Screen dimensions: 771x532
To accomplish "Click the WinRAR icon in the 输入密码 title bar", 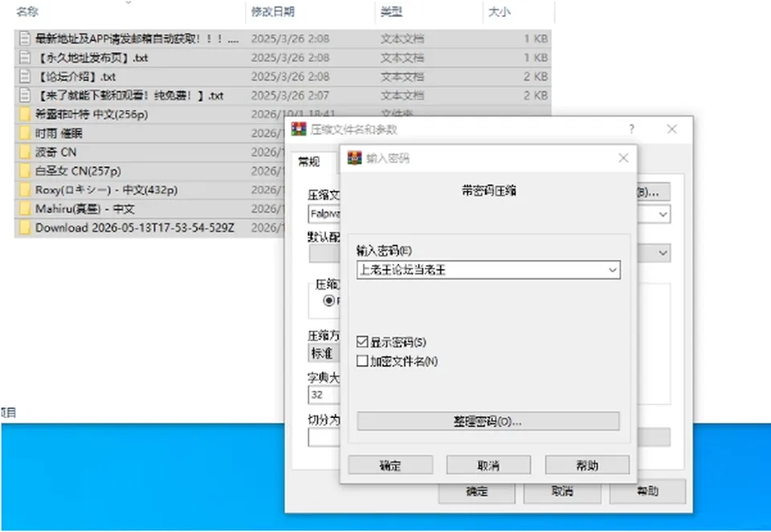I will pos(354,158).
